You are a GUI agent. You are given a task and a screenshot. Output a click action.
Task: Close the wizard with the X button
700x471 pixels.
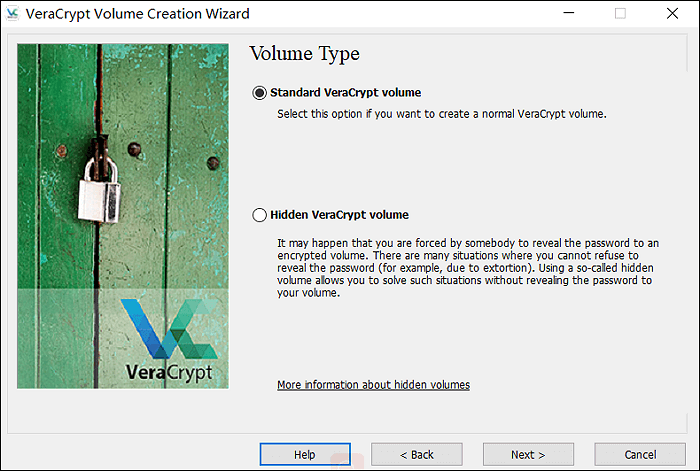pyautogui.click(x=674, y=14)
